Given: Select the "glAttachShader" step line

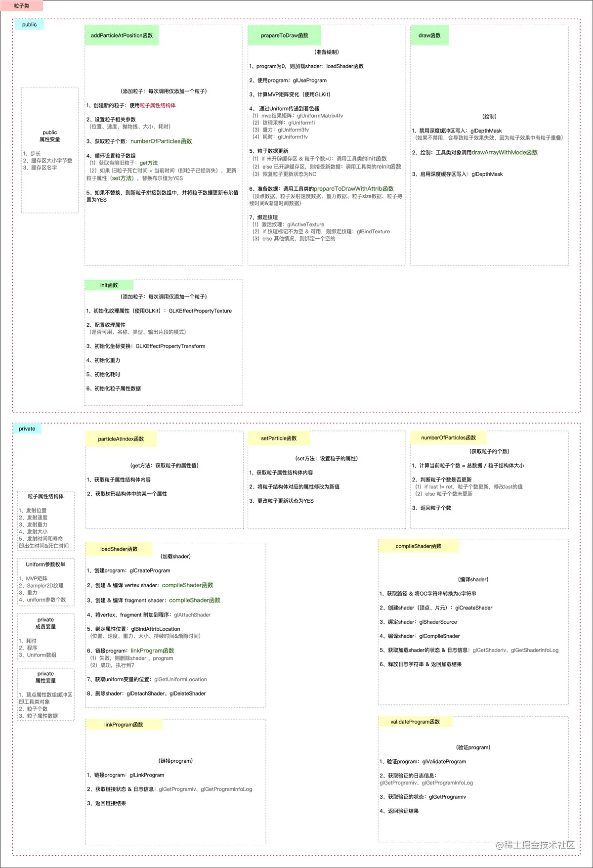Looking at the screenshot, I should (x=149, y=615).
